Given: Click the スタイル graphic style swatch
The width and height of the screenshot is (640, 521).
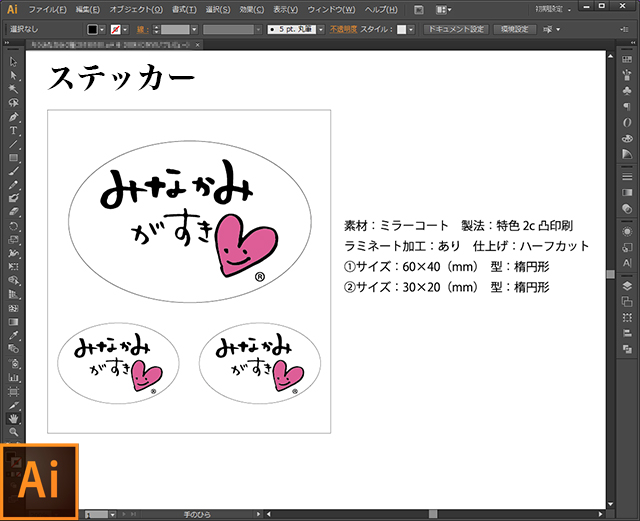Looking at the screenshot, I should pyautogui.click(x=402, y=29).
